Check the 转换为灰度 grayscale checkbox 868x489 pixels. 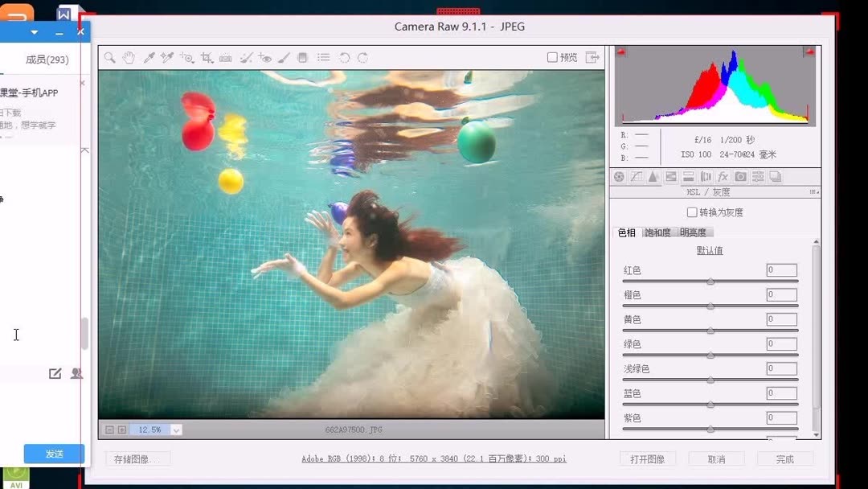691,212
